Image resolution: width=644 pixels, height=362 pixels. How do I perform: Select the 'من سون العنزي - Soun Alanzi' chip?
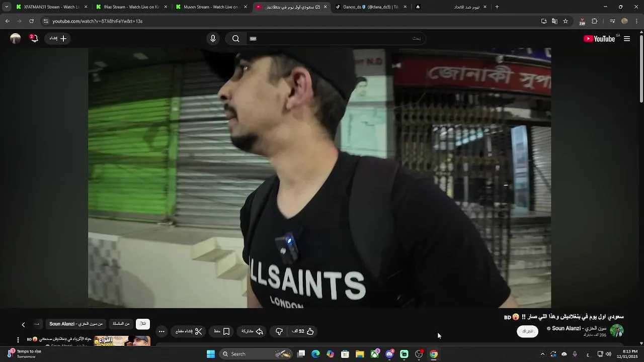[76, 324]
